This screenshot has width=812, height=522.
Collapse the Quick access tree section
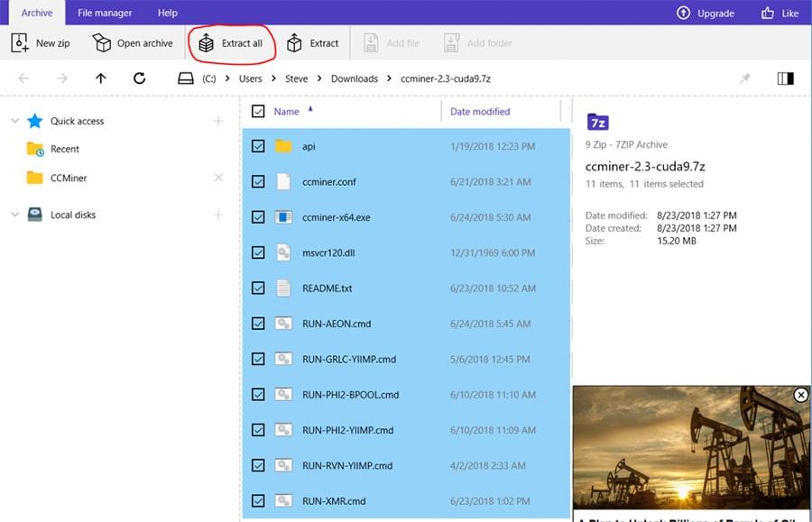[x=14, y=121]
